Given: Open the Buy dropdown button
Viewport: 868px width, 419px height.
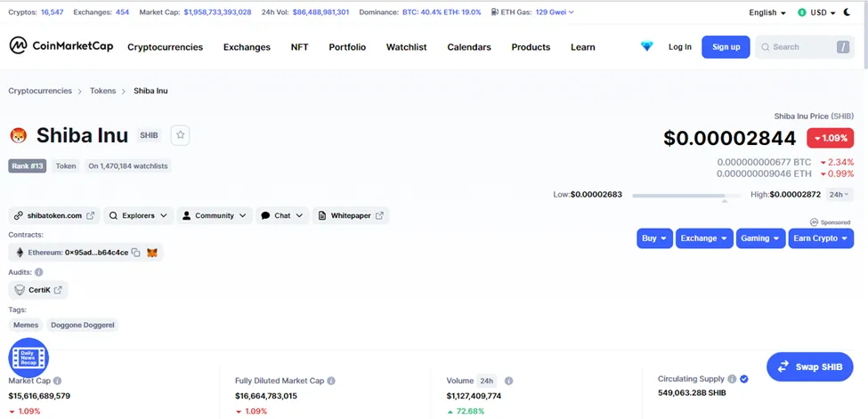Looking at the screenshot, I should tap(655, 238).
